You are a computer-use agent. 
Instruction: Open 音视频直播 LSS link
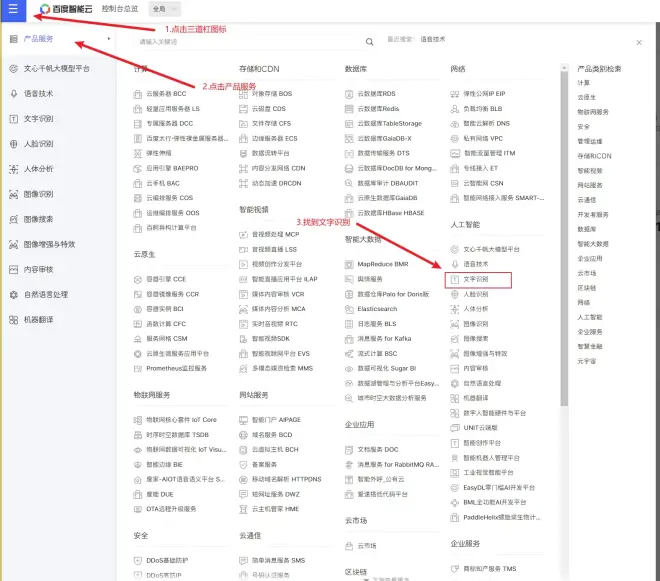274,250
